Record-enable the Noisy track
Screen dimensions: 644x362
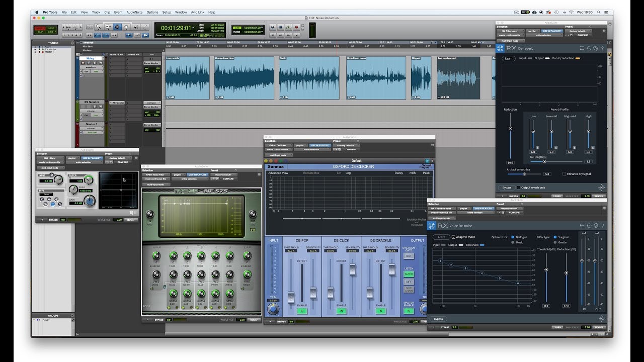(x=84, y=63)
